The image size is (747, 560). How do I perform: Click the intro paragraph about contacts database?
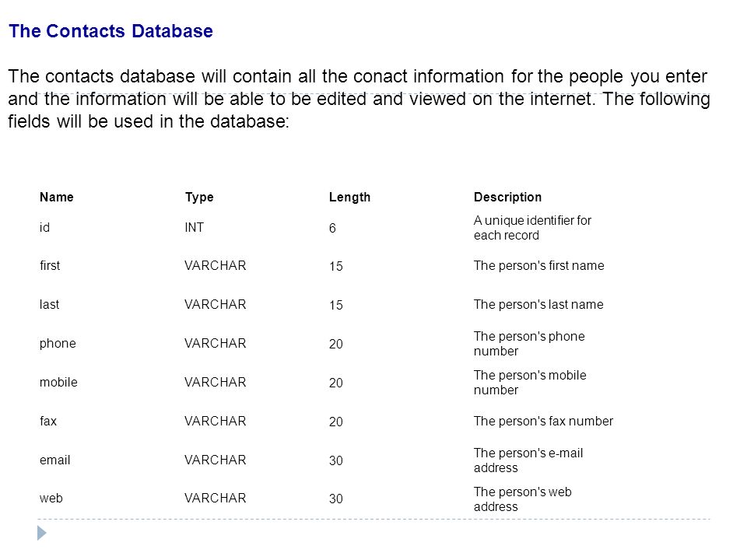(359, 99)
